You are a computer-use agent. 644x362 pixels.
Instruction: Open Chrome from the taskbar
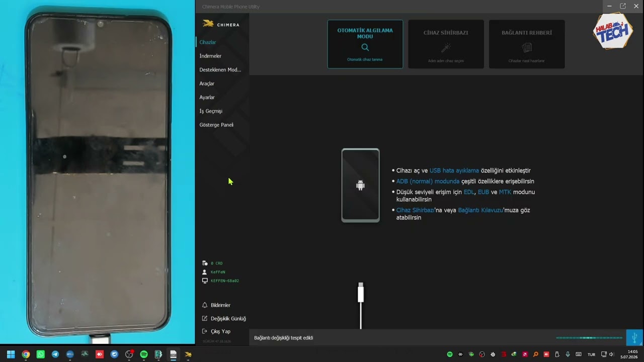click(x=26, y=354)
